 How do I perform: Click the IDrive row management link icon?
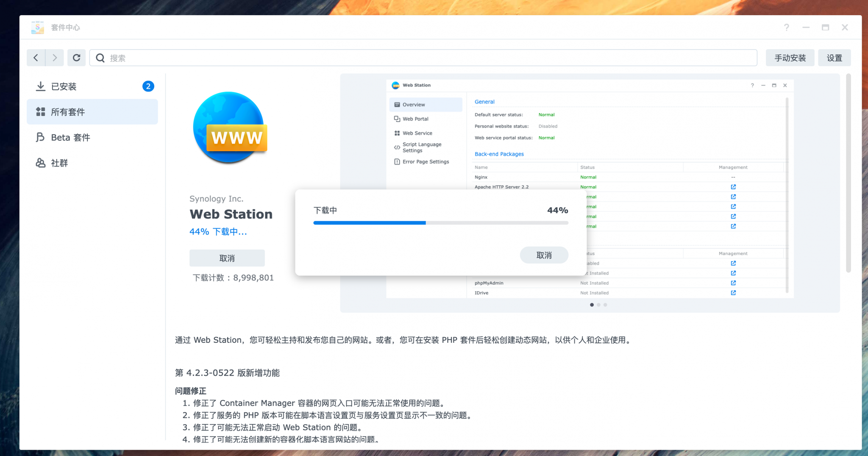733,293
